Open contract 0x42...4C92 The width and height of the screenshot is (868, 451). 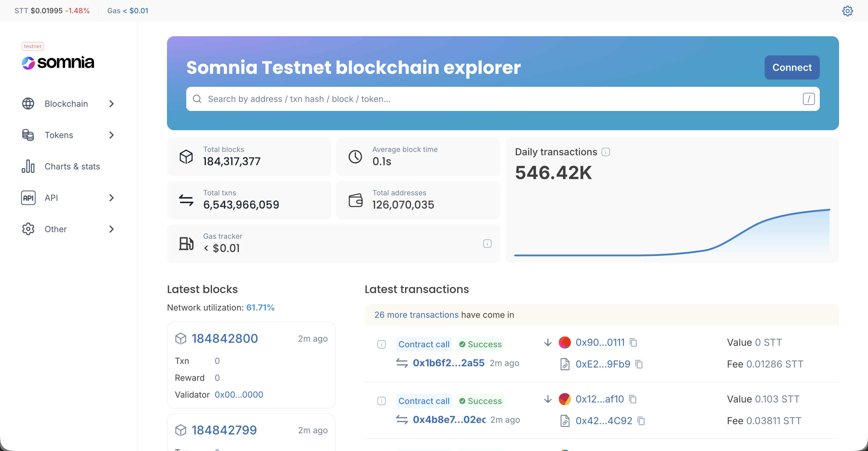[604, 421]
